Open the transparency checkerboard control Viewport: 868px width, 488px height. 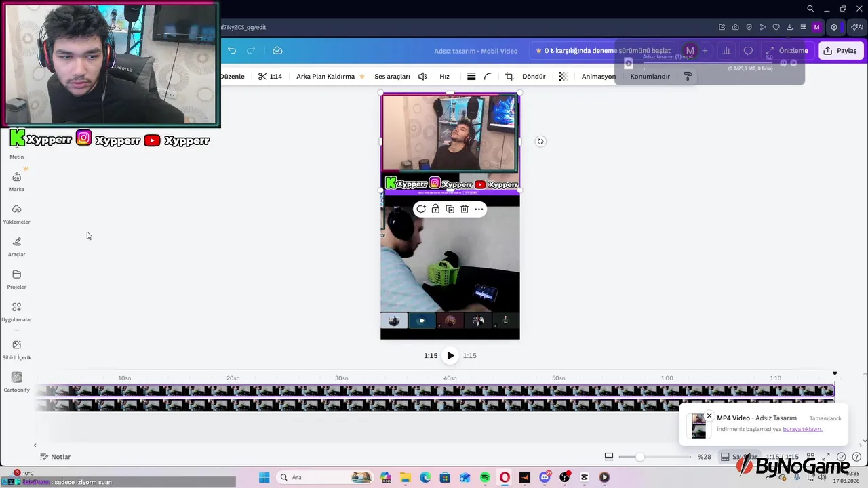coord(563,77)
